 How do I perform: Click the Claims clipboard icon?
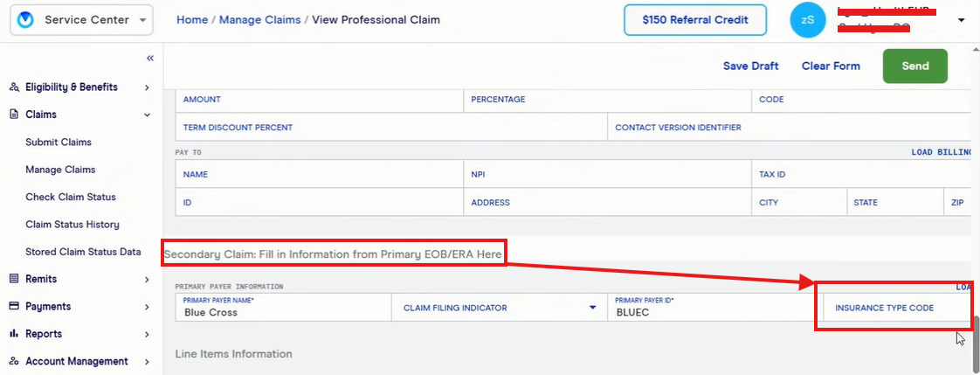coord(14,115)
